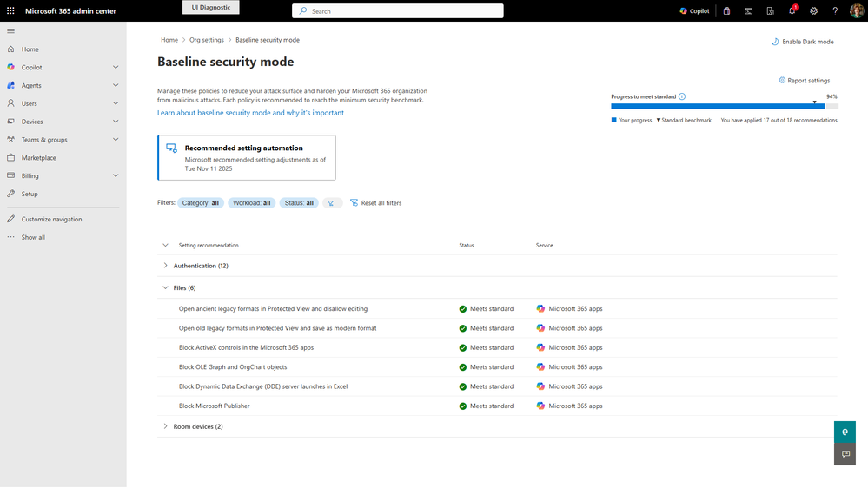Click the Setup wrench icon
The height and width of the screenshot is (488, 868).
pyautogui.click(x=11, y=194)
